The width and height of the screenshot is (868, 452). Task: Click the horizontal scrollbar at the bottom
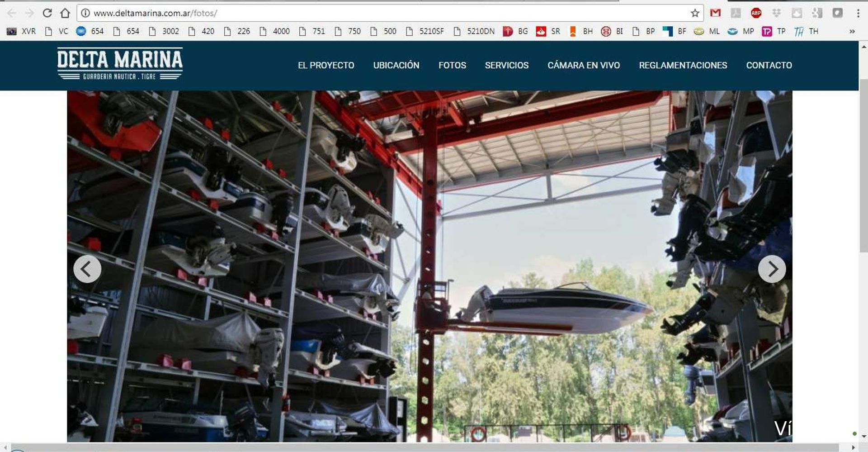click(x=425, y=447)
